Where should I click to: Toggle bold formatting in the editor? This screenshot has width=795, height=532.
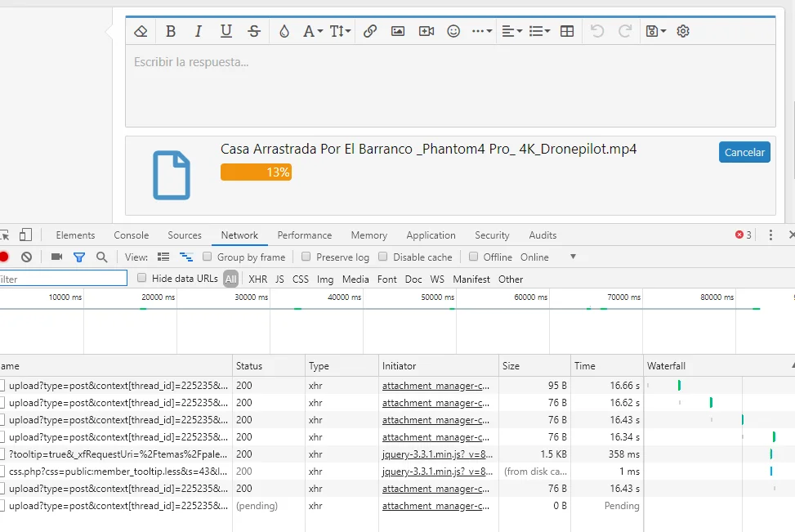[171, 31]
